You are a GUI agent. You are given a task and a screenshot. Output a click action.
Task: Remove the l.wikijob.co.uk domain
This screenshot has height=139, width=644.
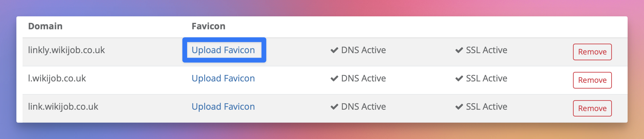592,80
